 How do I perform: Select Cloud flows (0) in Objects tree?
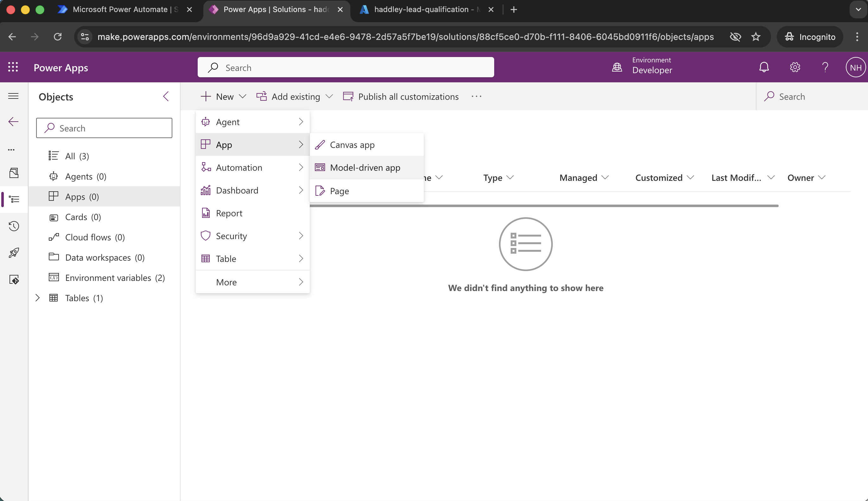pos(104,238)
